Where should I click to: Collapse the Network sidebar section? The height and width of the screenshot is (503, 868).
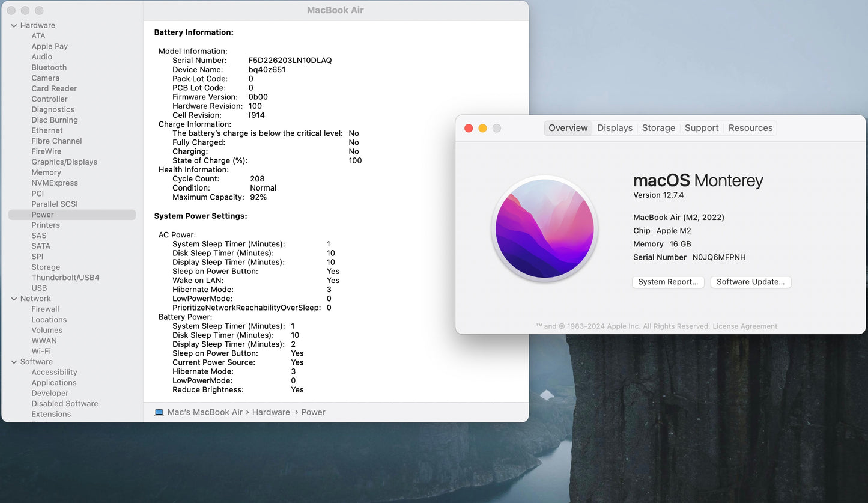click(14, 299)
